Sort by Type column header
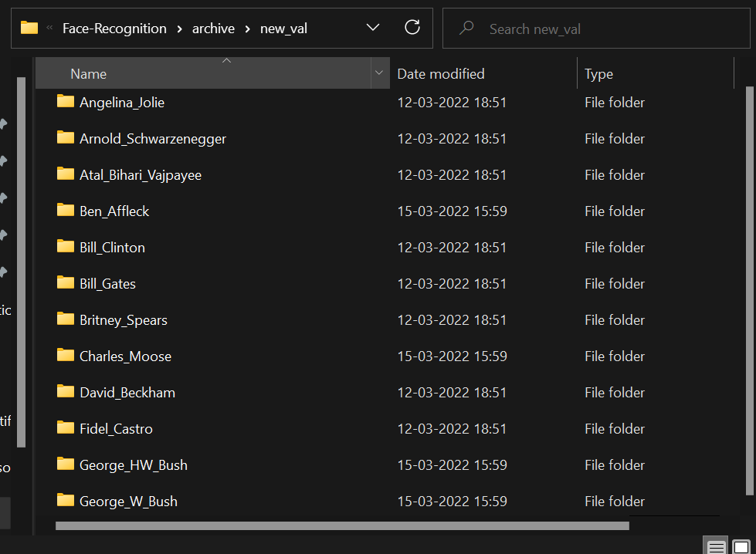 656,74
